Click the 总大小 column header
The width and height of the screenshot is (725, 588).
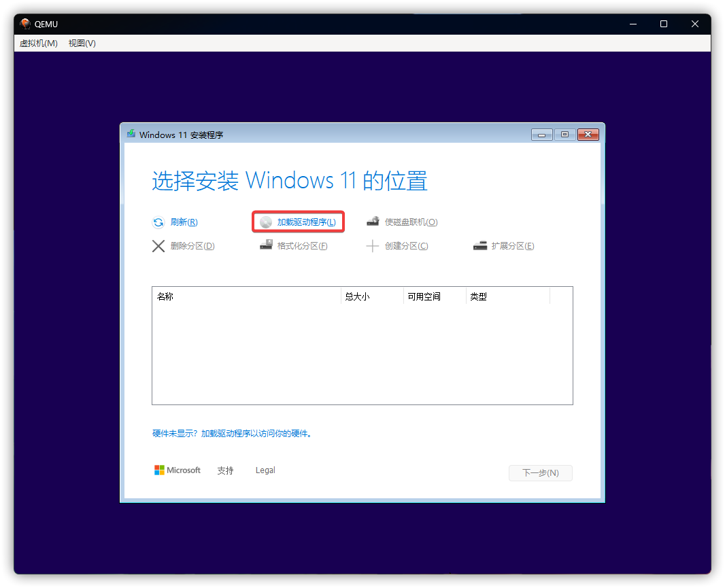click(372, 296)
